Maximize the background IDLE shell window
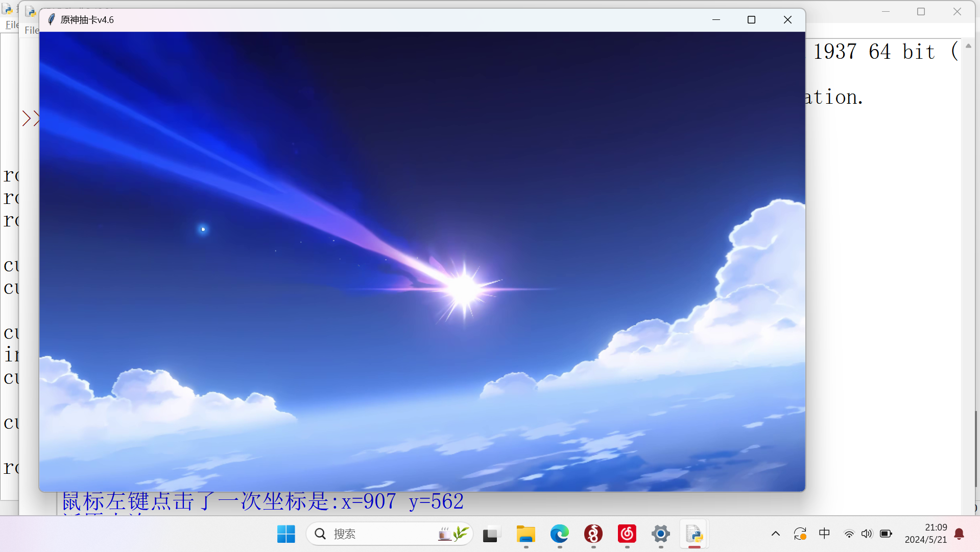The width and height of the screenshot is (980, 552). tap(921, 11)
